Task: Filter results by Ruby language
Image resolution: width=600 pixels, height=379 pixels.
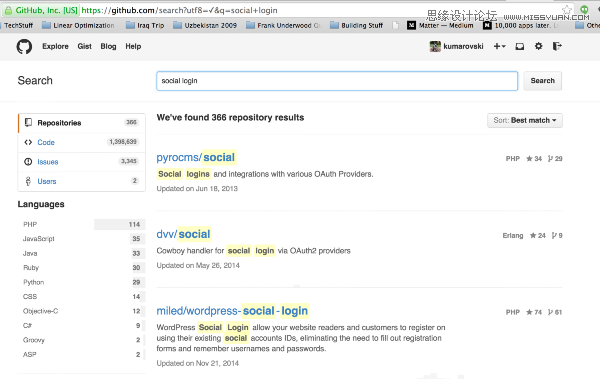Action: coord(82,268)
